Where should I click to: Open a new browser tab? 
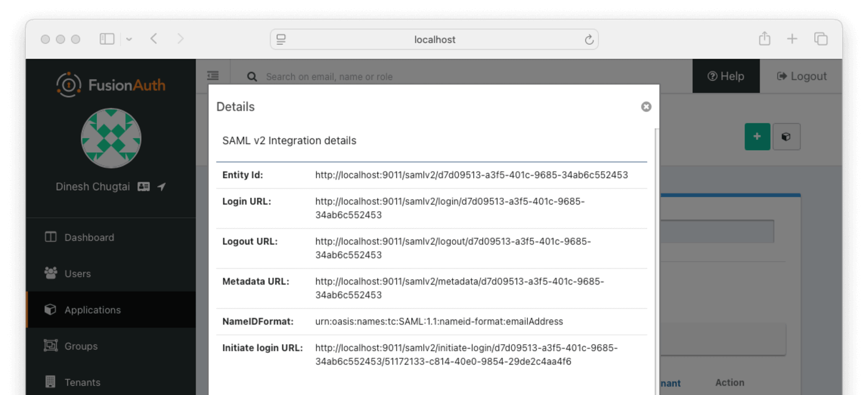(x=792, y=39)
